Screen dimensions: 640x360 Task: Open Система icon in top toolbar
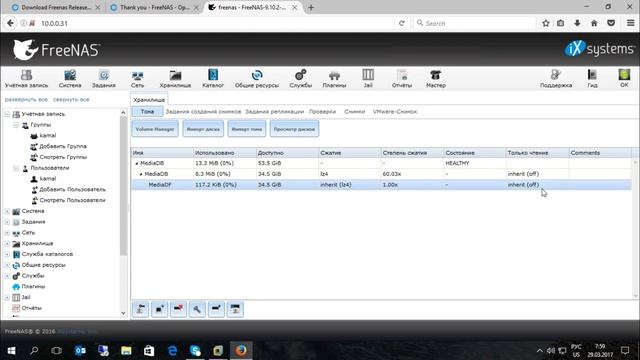pyautogui.click(x=70, y=78)
